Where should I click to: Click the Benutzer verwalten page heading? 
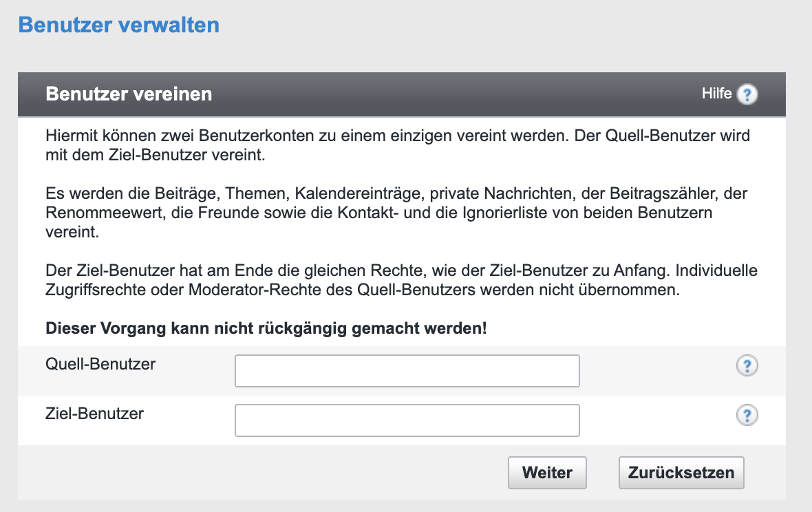click(x=118, y=25)
